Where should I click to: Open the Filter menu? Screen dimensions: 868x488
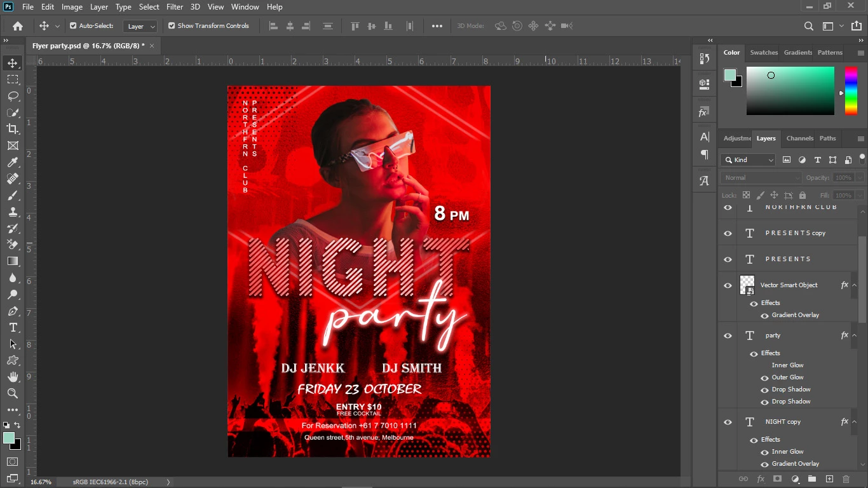tap(175, 7)
